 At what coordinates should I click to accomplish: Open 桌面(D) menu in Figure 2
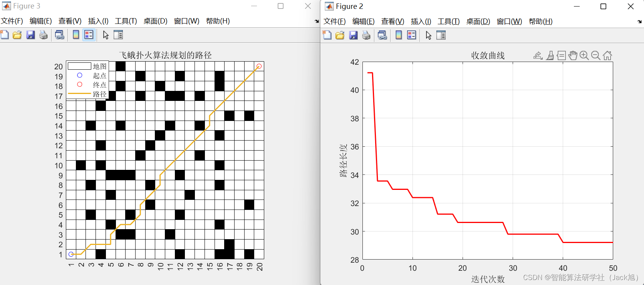click(478, 21)
